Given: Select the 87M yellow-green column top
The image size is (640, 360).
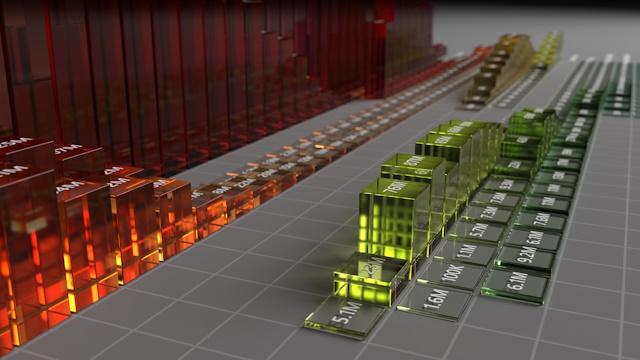Looking at the screenshot, I should pos(413,162).
